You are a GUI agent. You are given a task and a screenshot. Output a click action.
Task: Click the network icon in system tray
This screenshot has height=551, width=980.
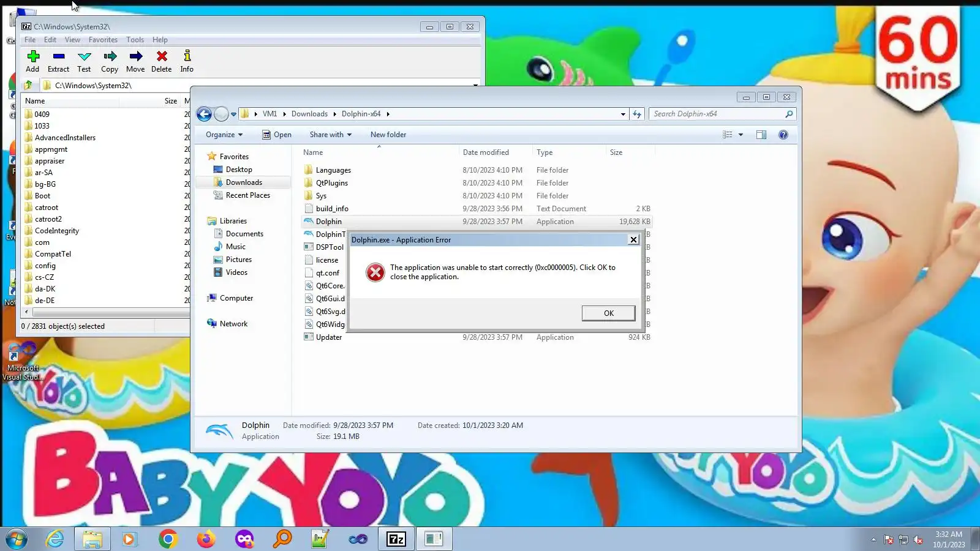click(903, 539)
